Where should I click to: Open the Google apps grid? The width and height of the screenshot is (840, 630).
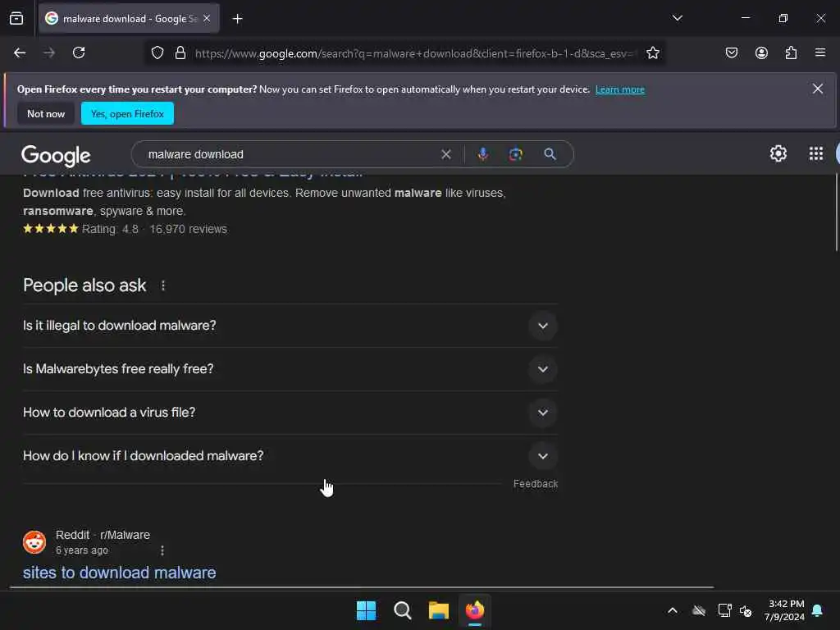816,153
